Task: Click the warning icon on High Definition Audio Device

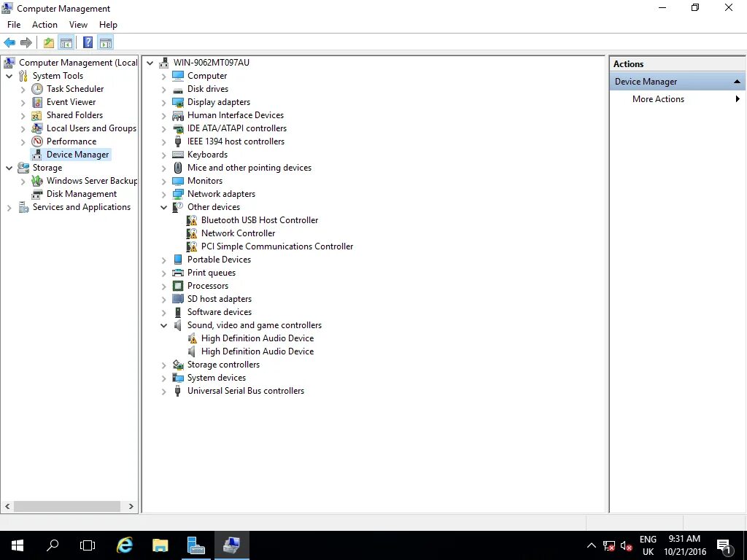Action: coord(192,338)
